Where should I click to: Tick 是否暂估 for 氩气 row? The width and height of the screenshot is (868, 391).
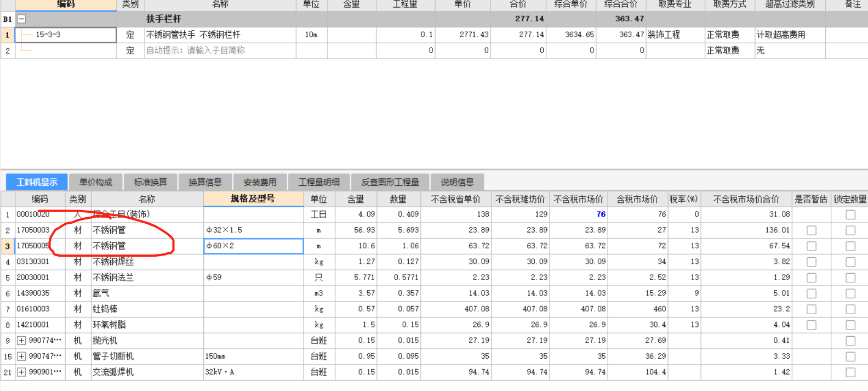point(812,294)
